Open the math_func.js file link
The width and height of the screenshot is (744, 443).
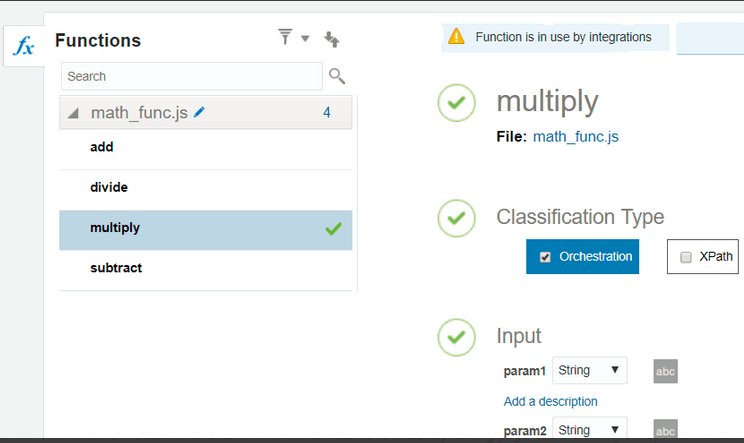click(576, 137)
